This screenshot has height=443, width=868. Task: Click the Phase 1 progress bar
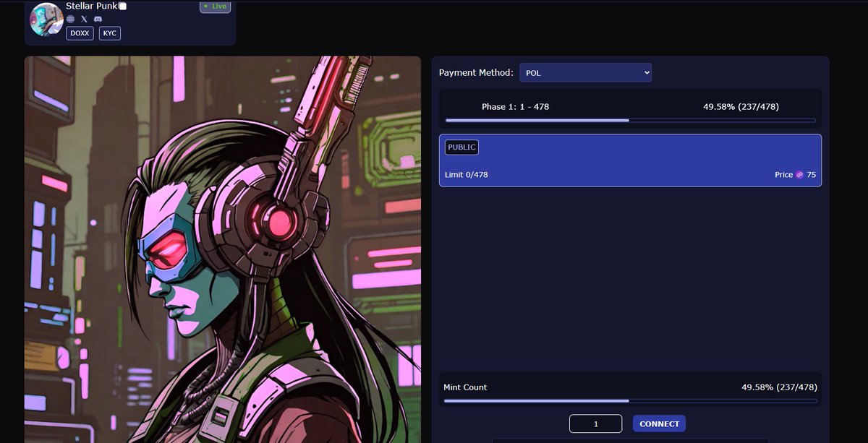click(x=630, y=121)
